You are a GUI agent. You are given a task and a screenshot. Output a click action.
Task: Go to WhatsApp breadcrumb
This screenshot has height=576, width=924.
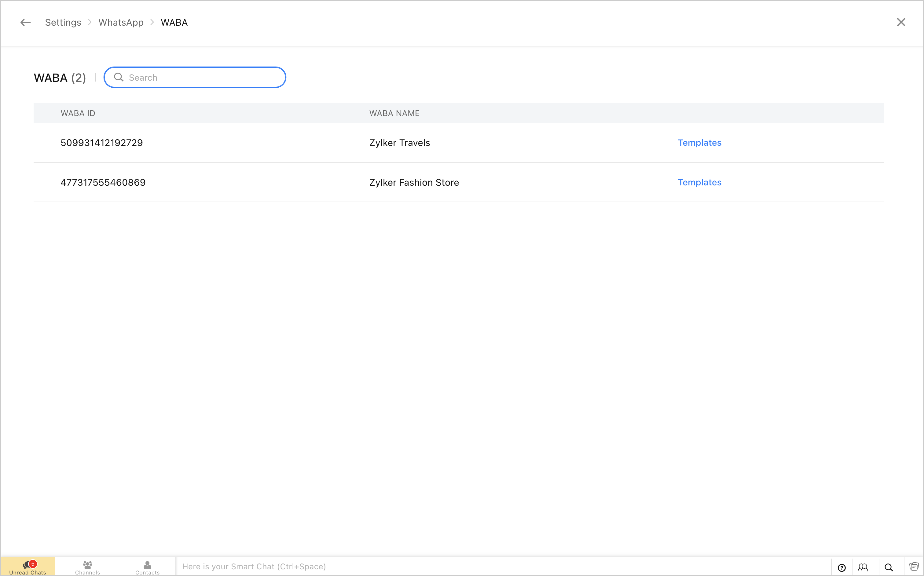coord(121,23)
